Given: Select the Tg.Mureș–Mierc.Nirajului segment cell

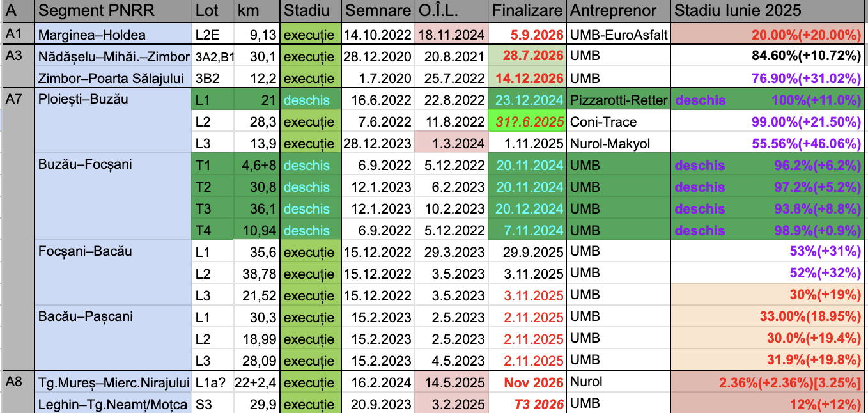Looking at the screenshot, I should click(114, 383).
